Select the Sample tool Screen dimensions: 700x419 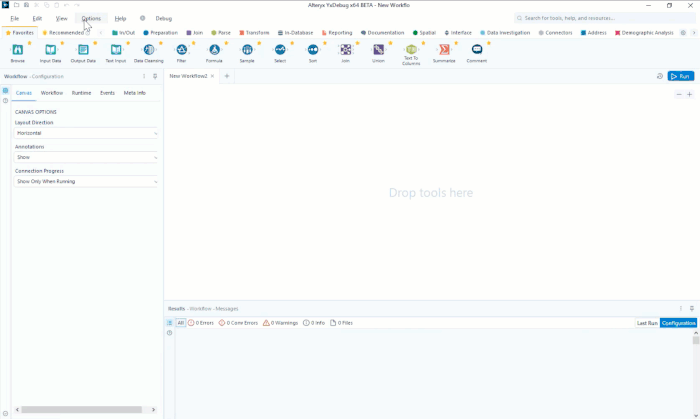click(x=247, y=50)
